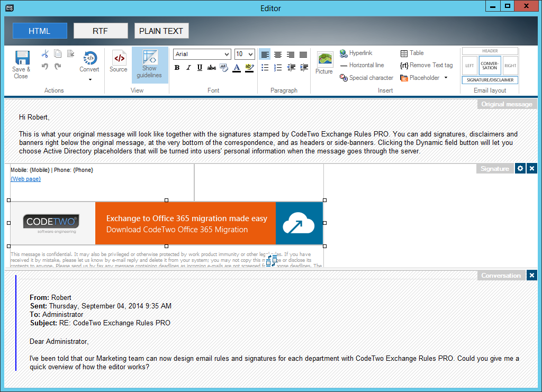542x392 pixels.
Task: Remove the Conversation section
Action: pyautogui.click(x=532, y=275)
